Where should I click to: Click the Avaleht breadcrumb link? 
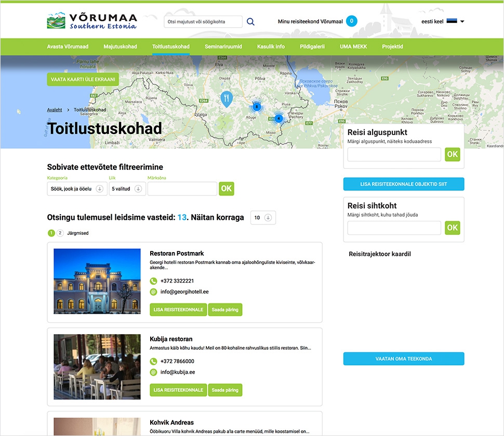pos(55,110)
